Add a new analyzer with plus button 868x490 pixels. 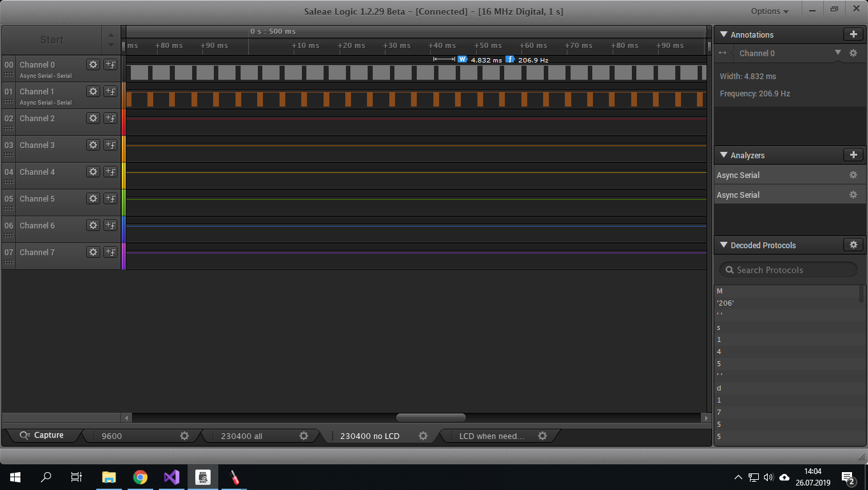853,155
